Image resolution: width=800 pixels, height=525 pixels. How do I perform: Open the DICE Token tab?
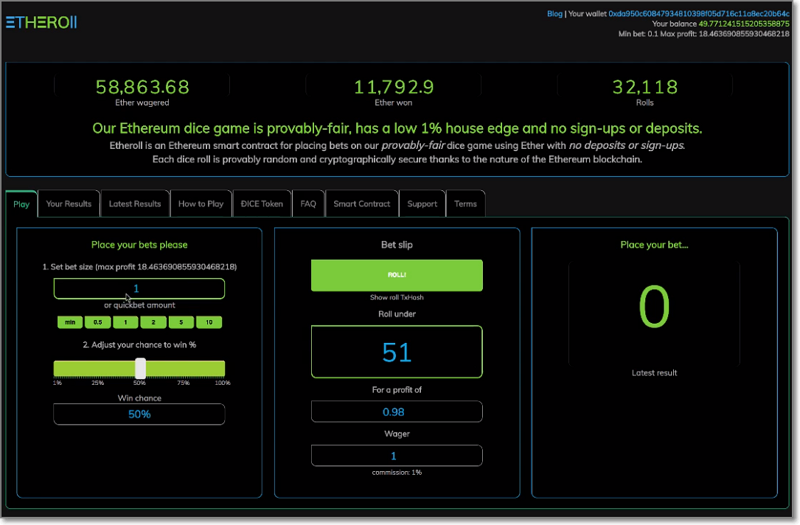coord(262,204)
